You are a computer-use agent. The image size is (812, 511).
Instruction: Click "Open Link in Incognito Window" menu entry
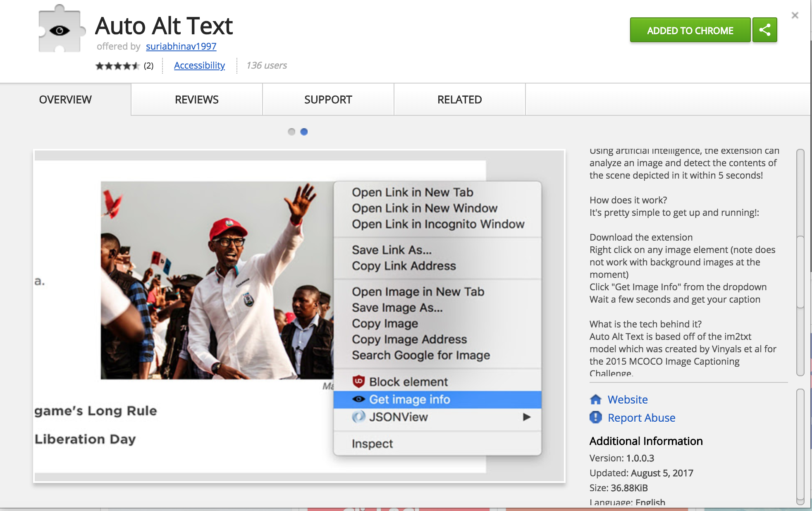pyautogui.click(x=438, y=224)
